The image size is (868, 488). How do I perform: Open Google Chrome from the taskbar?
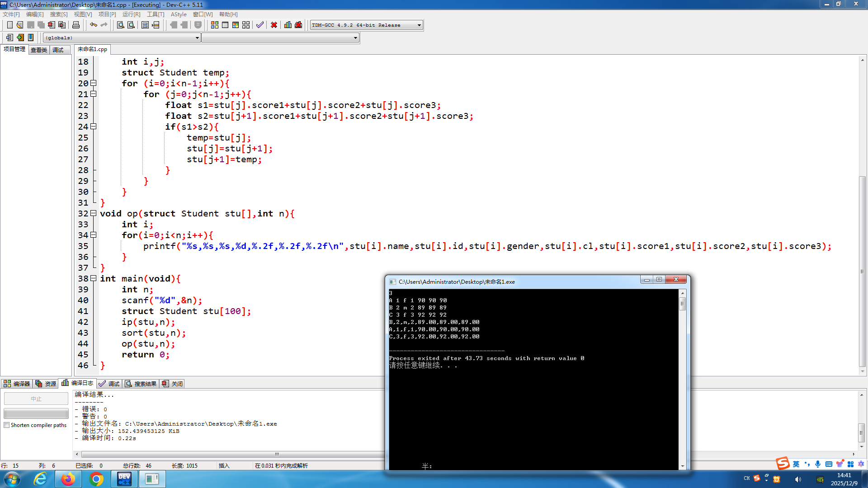(x=96, y=479)
